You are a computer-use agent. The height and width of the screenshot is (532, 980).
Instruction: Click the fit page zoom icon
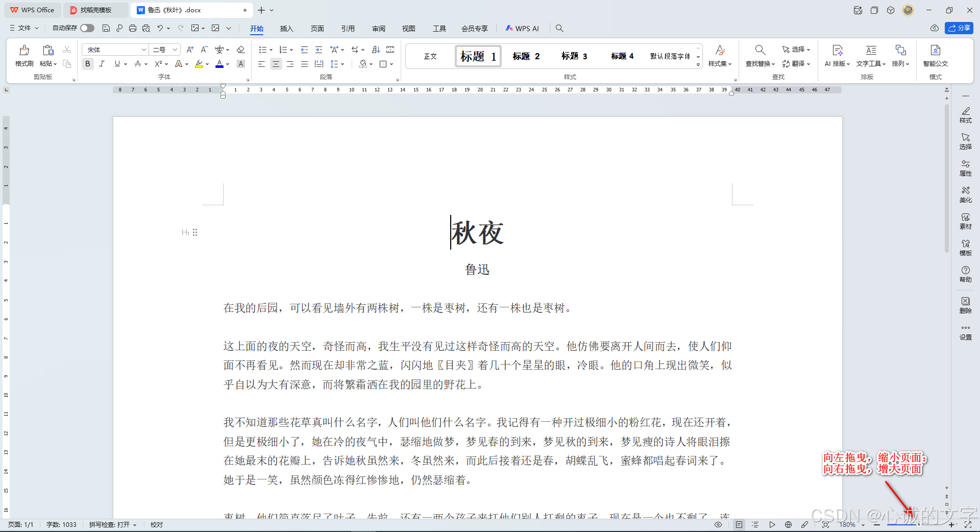click(x=826, y=524)
